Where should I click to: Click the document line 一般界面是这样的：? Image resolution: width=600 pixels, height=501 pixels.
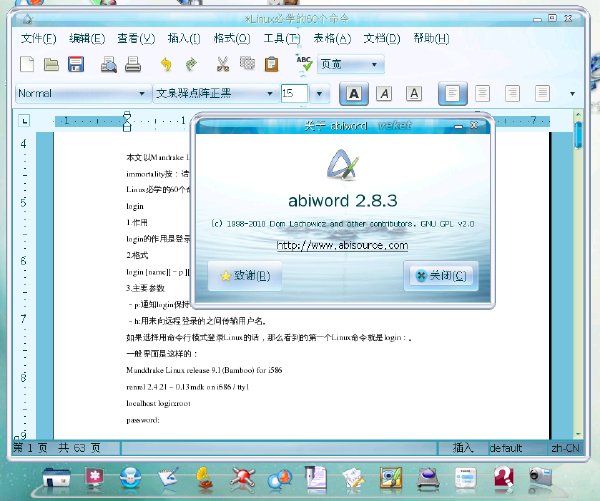click(x=161, y=354)
